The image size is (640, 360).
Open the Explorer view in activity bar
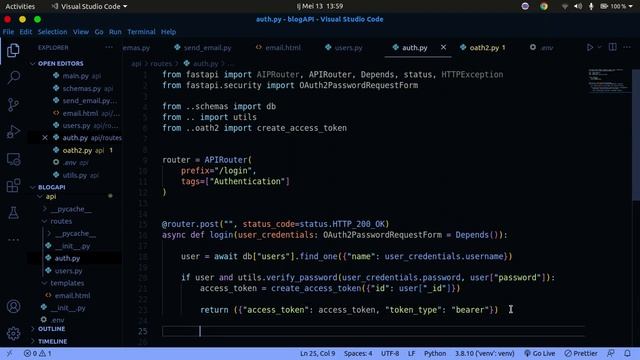(13, 50)
